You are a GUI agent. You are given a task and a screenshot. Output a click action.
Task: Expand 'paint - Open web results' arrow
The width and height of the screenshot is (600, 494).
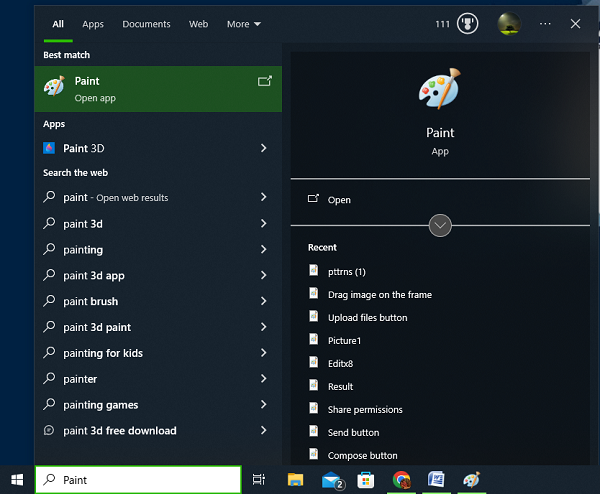tap(264, 197)
